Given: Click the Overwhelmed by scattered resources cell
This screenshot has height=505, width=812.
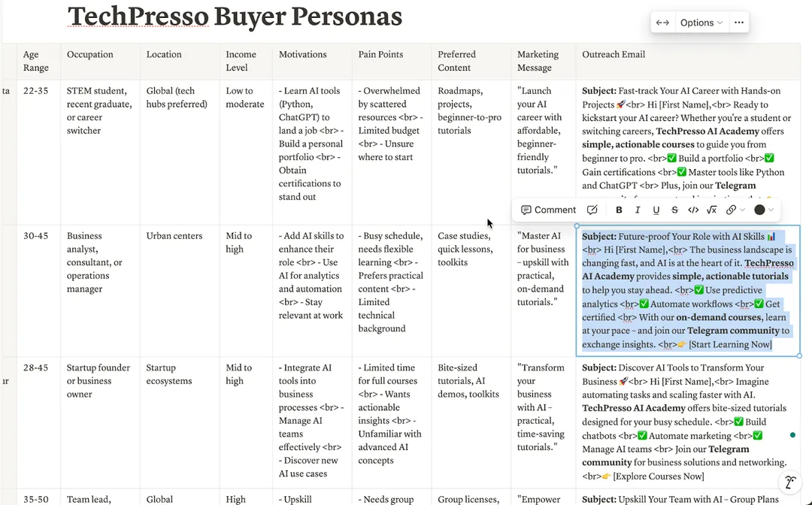Looking at the screenshot, I should [392, 152].
